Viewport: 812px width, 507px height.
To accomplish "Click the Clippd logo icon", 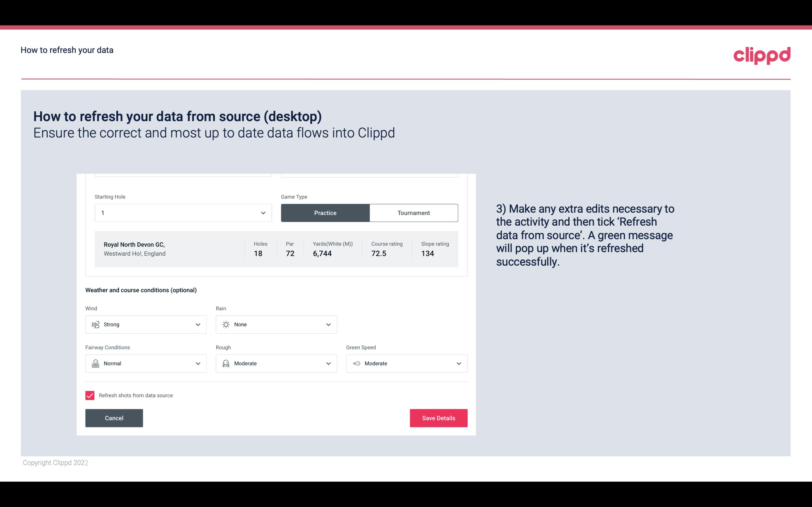I will coord(762,55).
